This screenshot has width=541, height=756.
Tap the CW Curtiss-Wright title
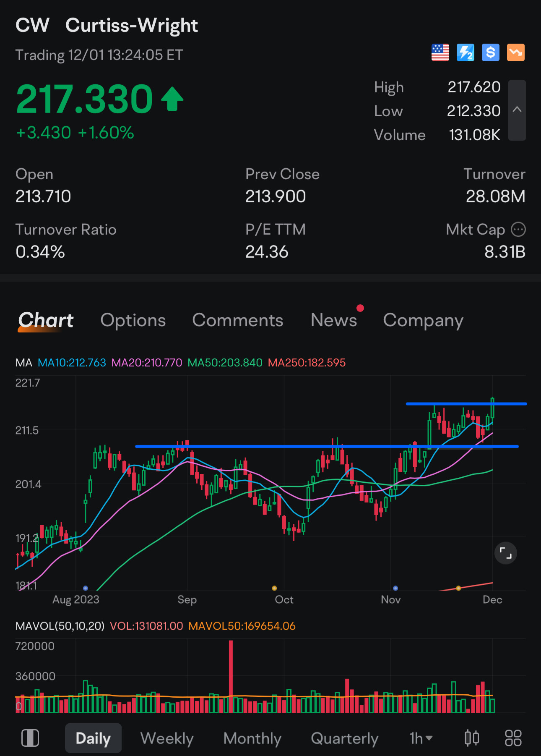click(107, 26)
